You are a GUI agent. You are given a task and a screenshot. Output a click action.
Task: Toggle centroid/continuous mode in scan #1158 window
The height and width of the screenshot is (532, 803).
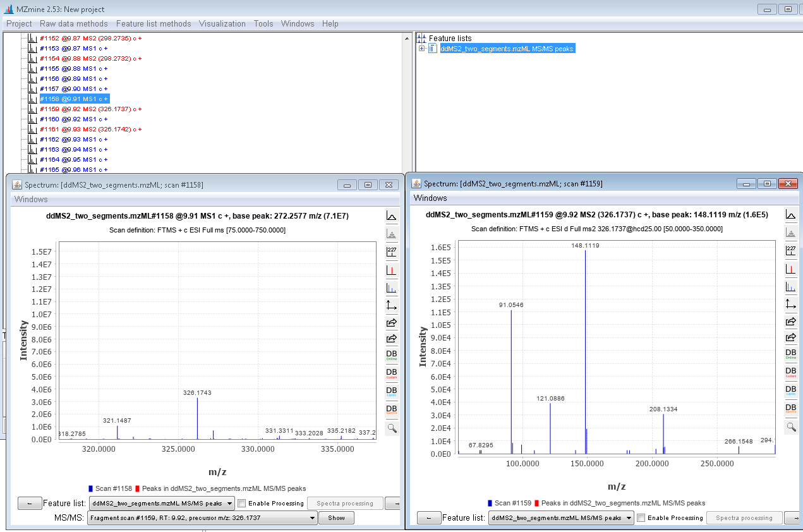392,217
